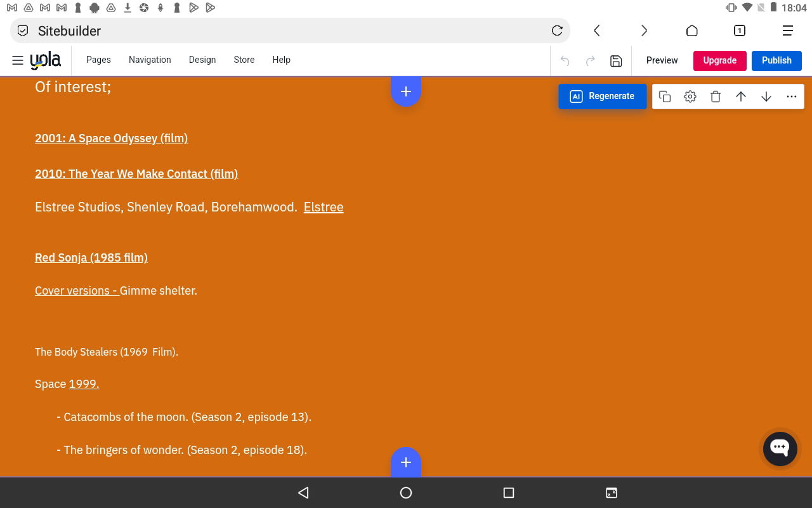Add a block below with the bottom plus button
Image resolution: width=812 pixels, height=508 pixels.
(x=406, y=462)
